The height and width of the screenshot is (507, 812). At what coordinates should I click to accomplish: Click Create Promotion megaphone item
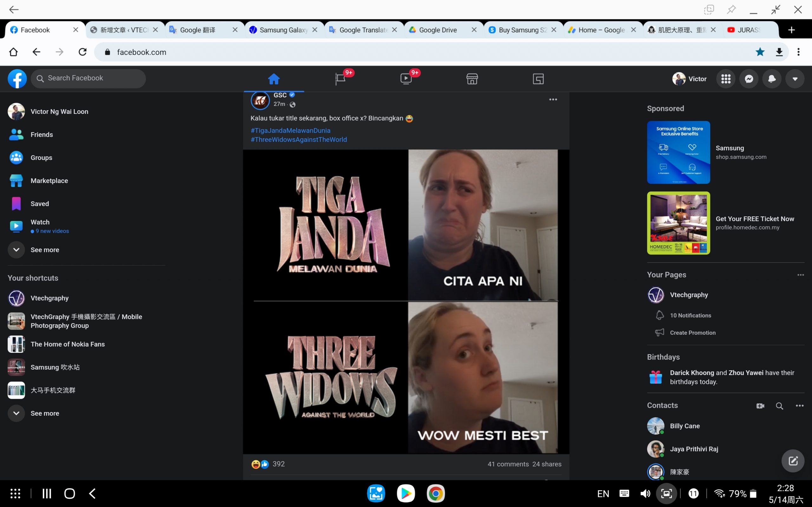pyautogui.click(x=692, y=333)
